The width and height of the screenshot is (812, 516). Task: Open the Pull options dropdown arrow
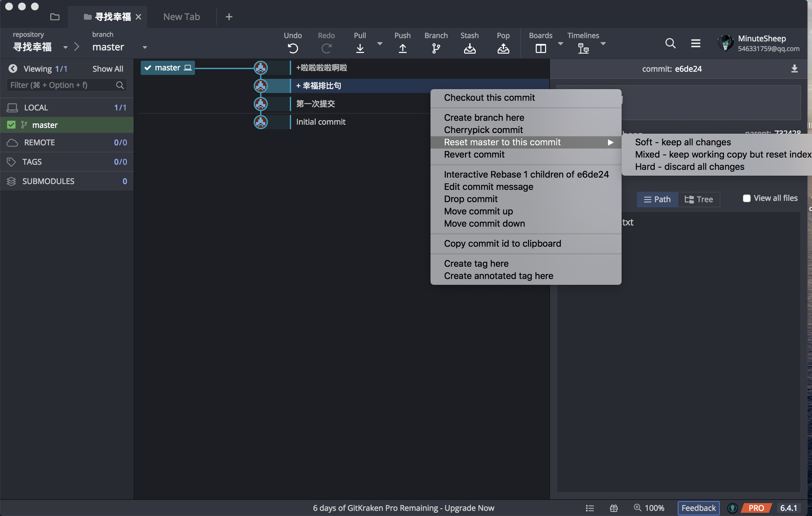(380, 44)
